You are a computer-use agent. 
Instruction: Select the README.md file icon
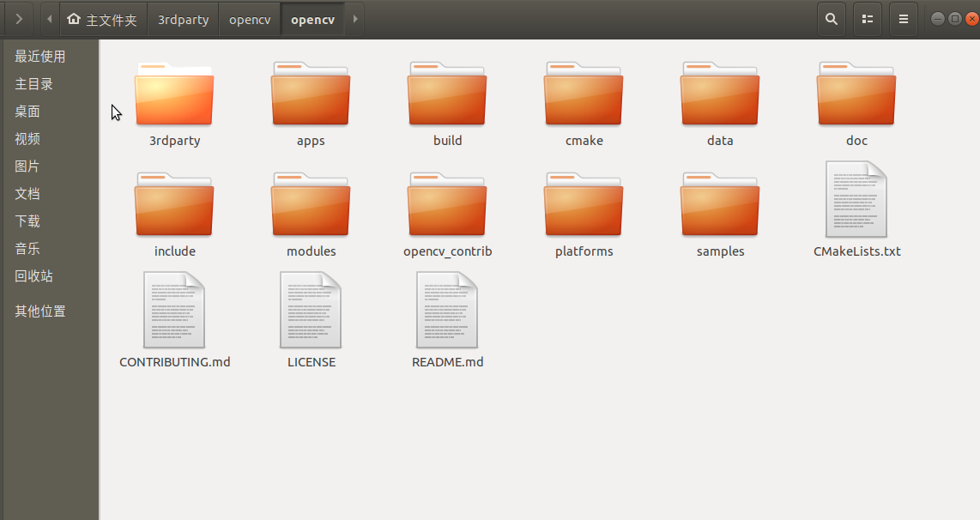pyautogui.click(x=447, y=310)
